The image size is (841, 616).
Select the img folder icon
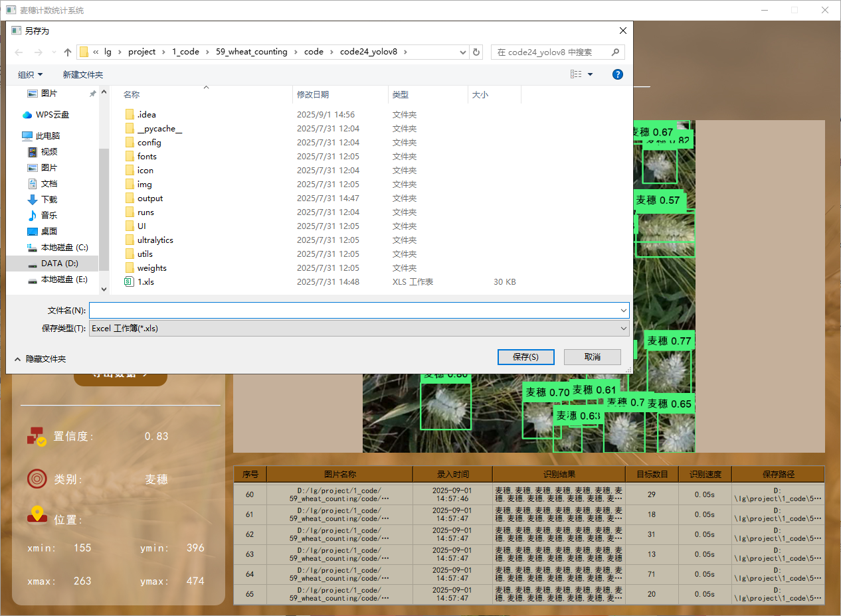[x=130, y=185]
